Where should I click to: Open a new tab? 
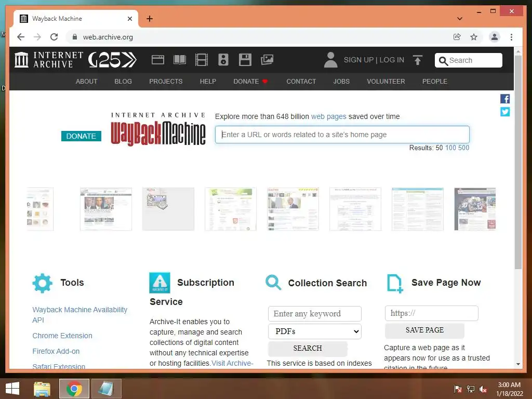pyautogui.click(x=150, y=19)
